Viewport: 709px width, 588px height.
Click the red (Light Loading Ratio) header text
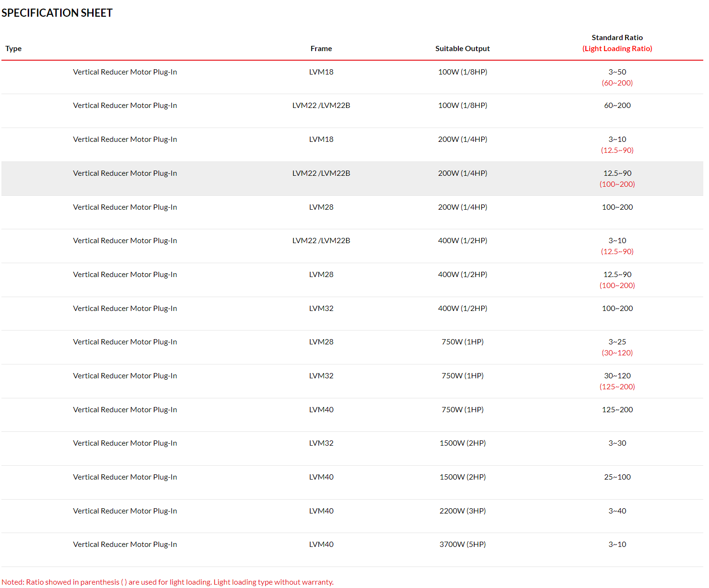(617, 49)
